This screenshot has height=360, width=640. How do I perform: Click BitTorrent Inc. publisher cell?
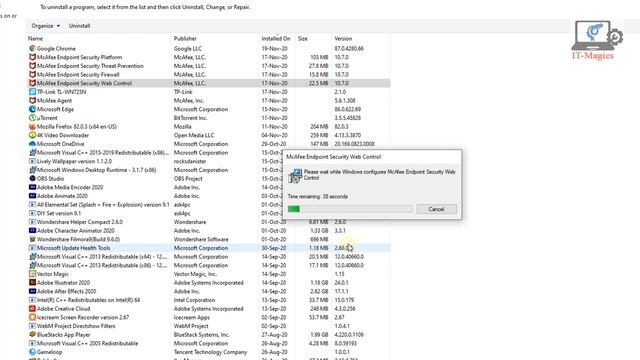coord(191,118)
